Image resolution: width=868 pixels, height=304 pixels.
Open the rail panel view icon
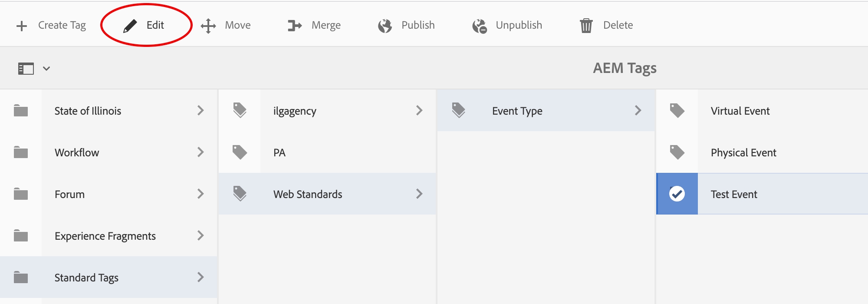[26, 69]
